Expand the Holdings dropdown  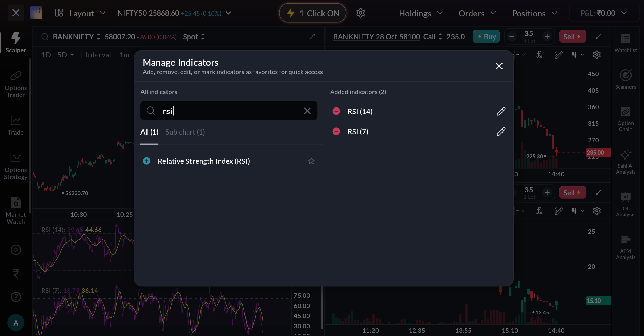coord(420,13)
